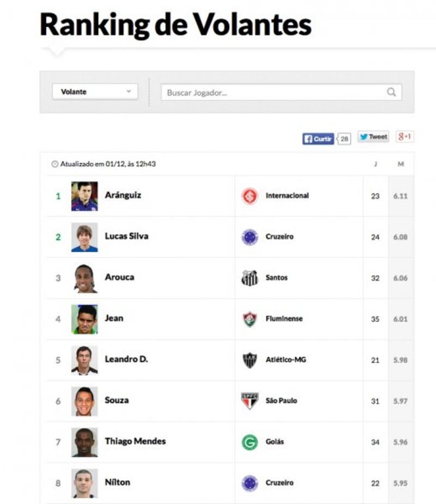Click the magnifying glass search icon
This screenshot has height=504, width=436.
(391, 92)
